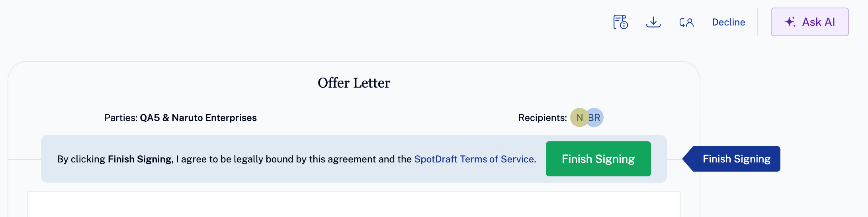The height and width of the screenshot is (217, 868).
Task: Select the N recipient avatar
Action: click(579, 117)
